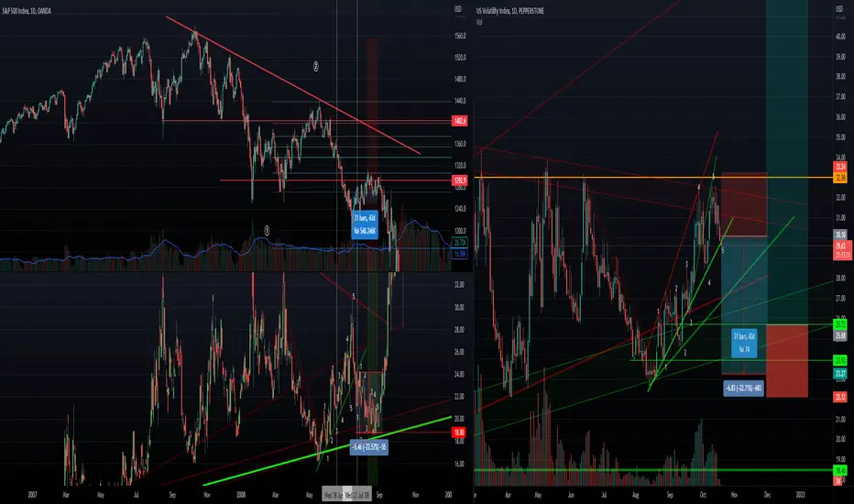Click the Wed 23 Jul '08 date marker
The height and width of the screenshot is (504, 854).
[x=357, y=495]
